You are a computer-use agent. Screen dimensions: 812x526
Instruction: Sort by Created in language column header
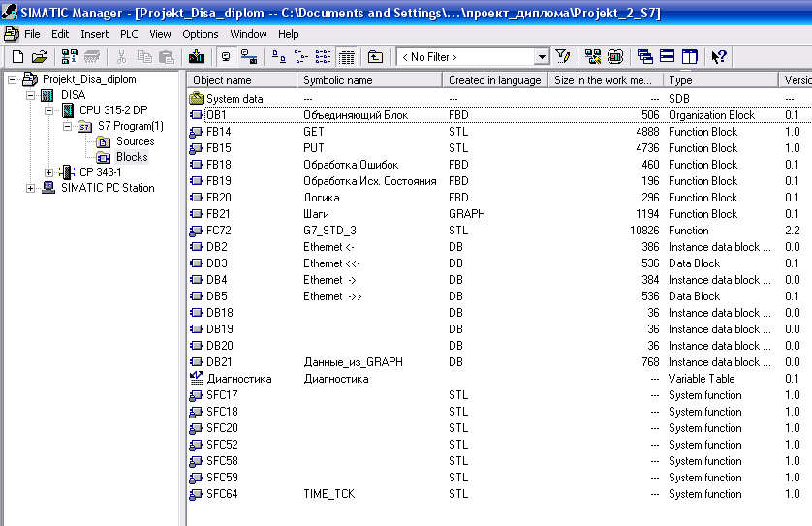[495, 80]
